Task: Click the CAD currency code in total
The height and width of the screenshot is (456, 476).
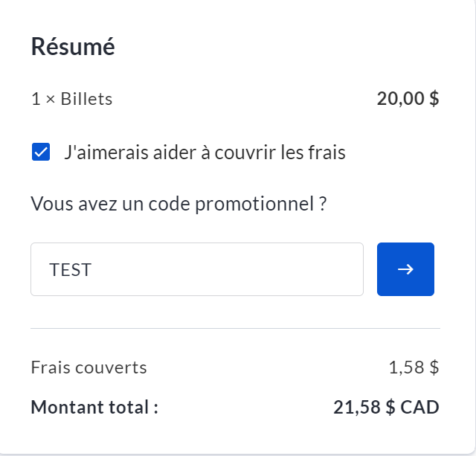Action: click(421, 408)
